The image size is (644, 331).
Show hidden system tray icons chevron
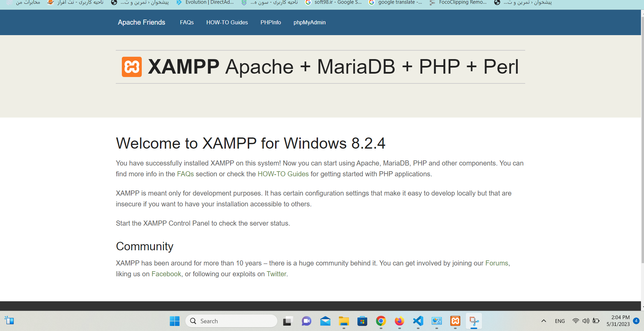(x=544, y=321)
